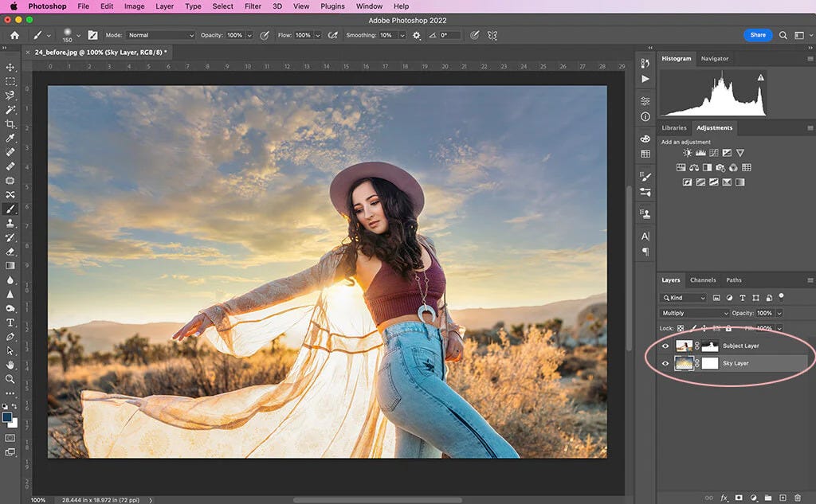Select the Brush tool in the toolbar
This screenshot has height=504, width=816.
tap(10, 209)
